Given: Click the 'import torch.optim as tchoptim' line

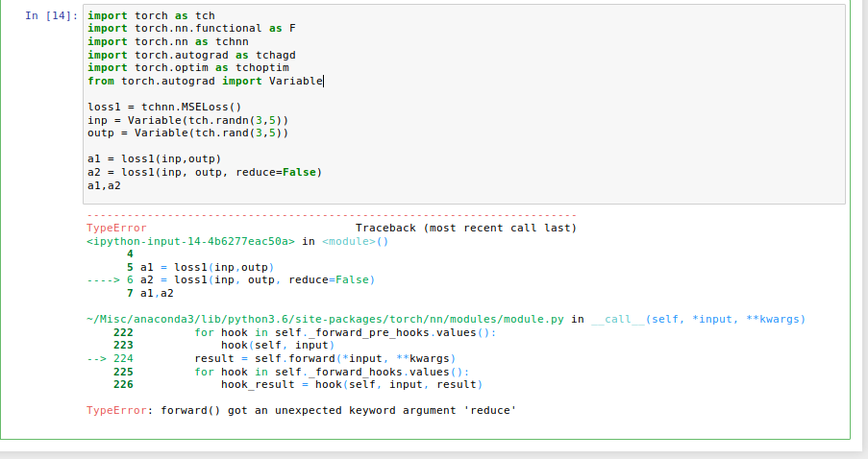Looking at the screenshot, I should [188, 67].
